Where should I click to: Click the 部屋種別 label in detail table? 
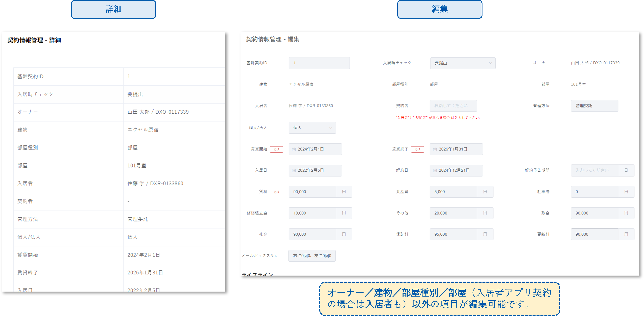28,148
